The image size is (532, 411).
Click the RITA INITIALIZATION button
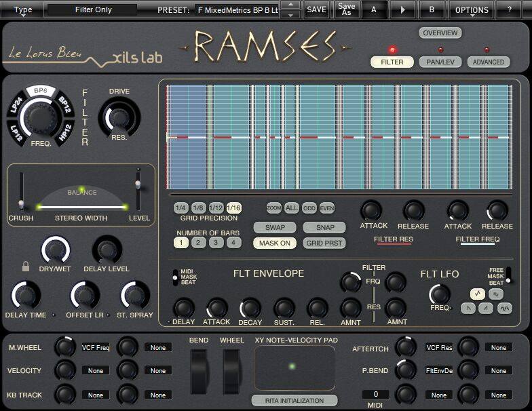[294, 400]
